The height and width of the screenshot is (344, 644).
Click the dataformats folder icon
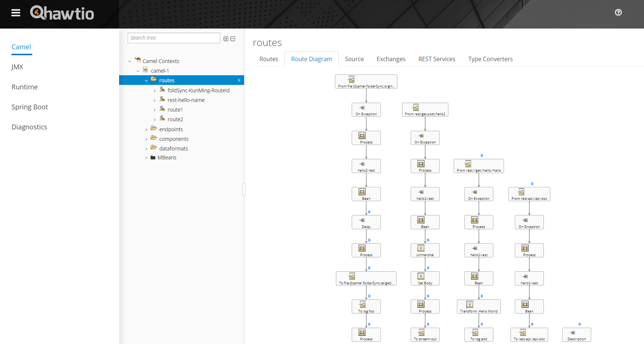point(154,148)
